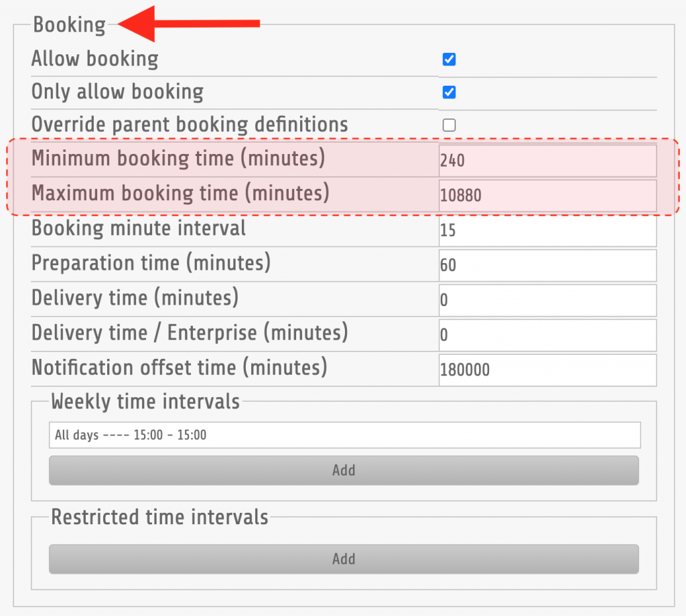Add a restricted time interval
Image resolution: width=686 pixels, height=616 pixels.
click(344, 559)
